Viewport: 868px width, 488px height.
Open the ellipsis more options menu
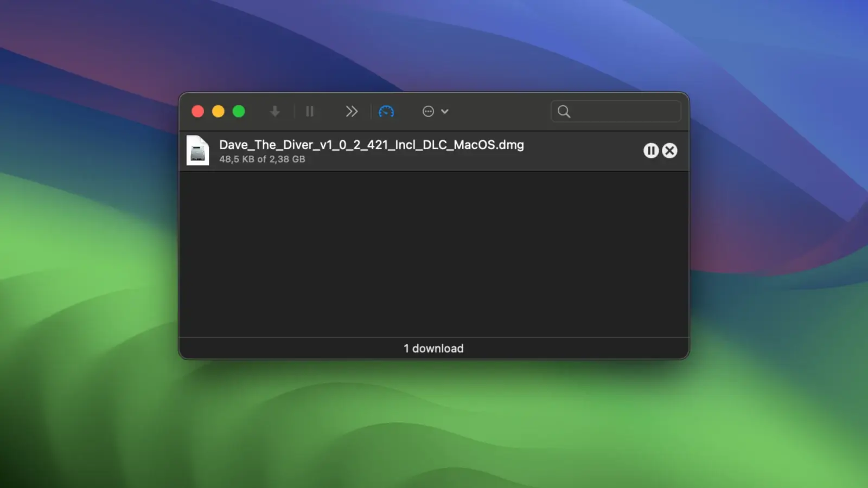428,112
